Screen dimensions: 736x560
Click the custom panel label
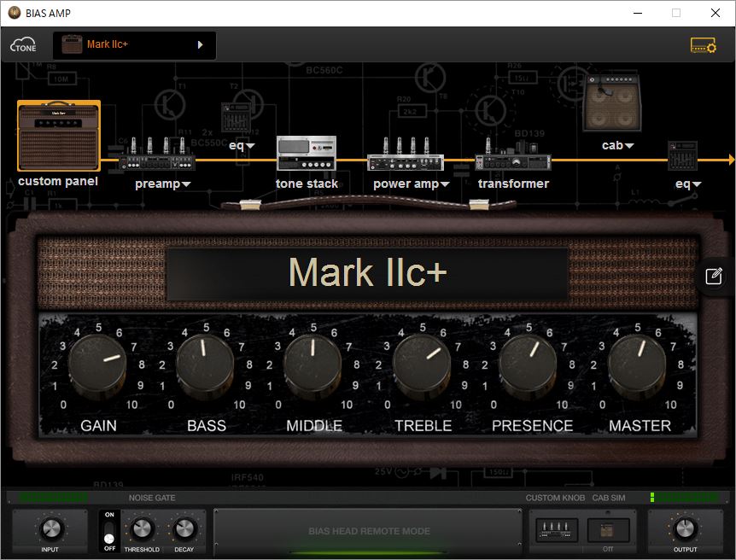tap(58, 182)
